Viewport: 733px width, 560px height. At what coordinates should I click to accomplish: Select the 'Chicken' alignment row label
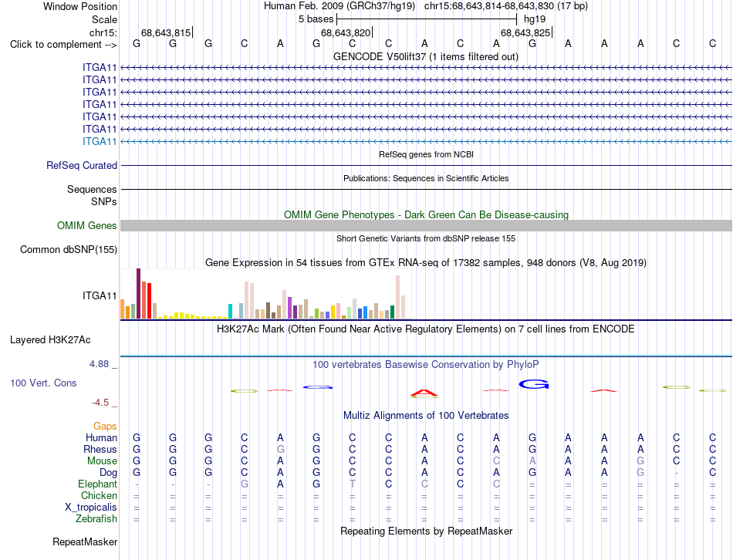point(99,495)
